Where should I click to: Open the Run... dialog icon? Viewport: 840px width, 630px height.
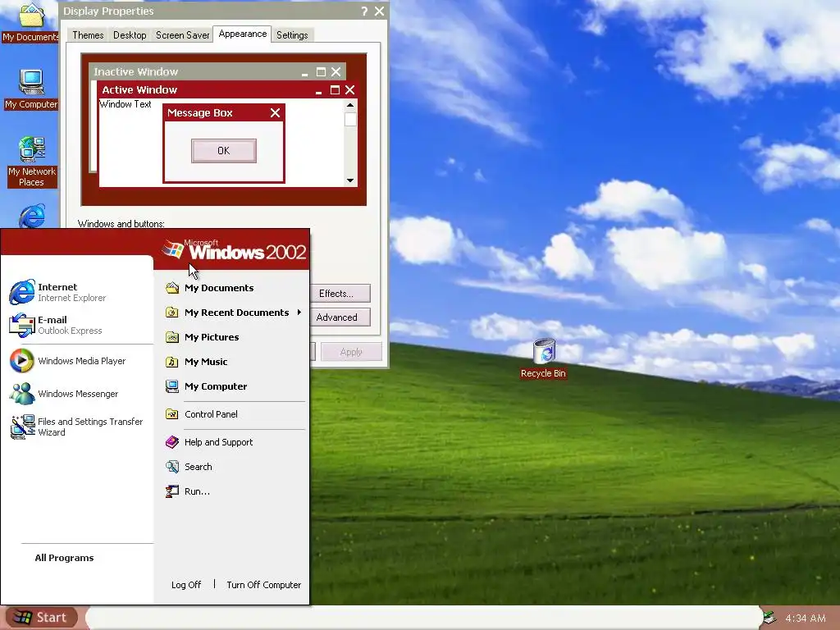[172, 491]
